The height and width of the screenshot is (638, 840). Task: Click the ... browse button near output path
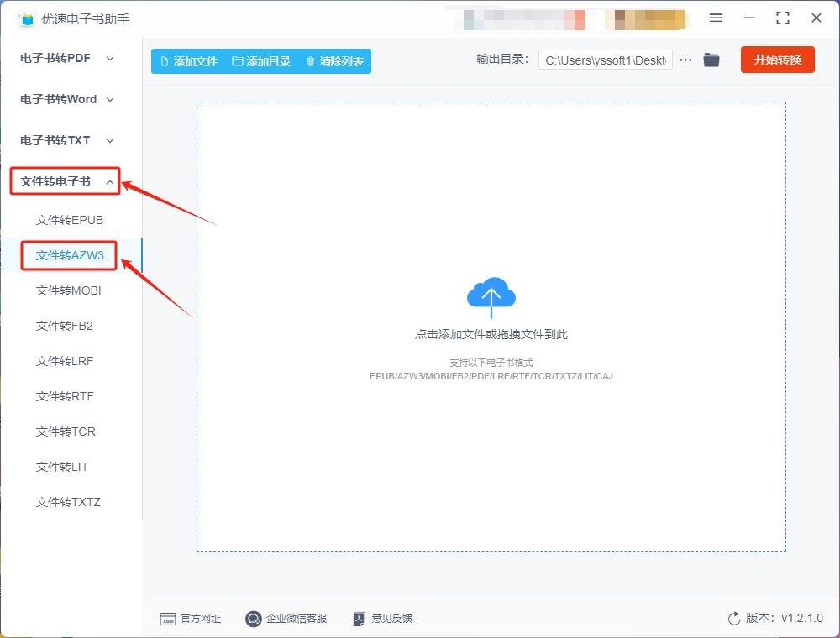(x=685, y=60)
